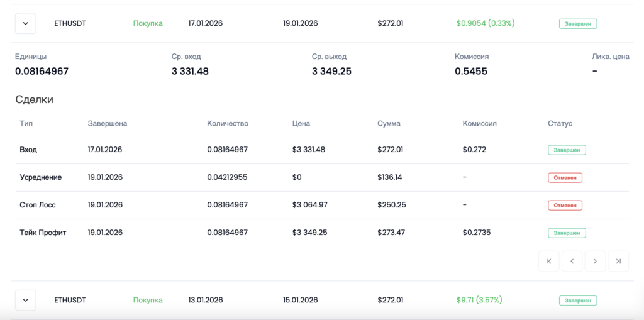The width and height of the screenshot is (644, 320).
Task: Click Отменен status of the Стоп Лосс deal
Action: pyautogui.click(x=565, y=206)
